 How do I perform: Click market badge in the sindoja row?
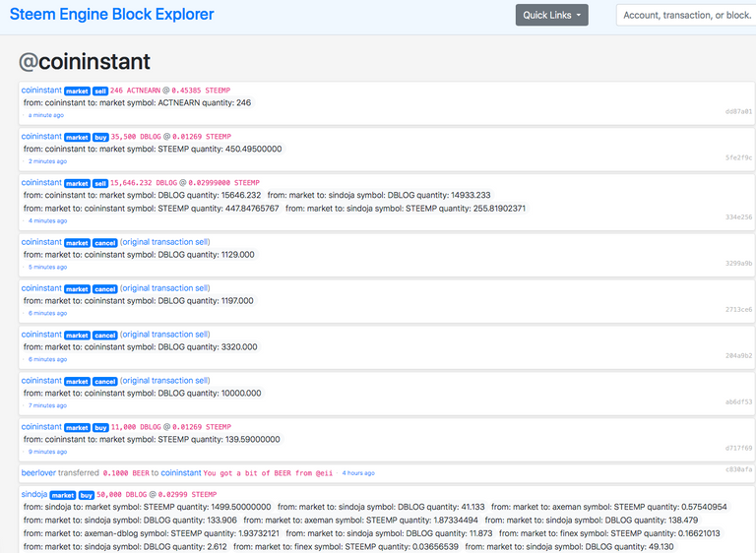point(63,496)
